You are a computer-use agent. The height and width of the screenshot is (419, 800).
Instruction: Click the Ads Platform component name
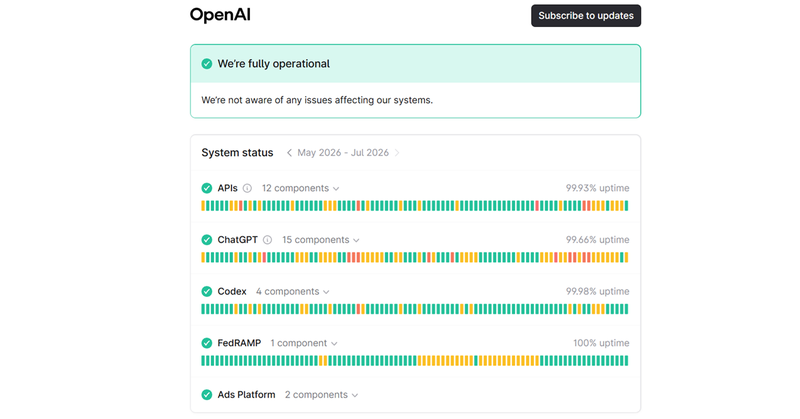246,395
